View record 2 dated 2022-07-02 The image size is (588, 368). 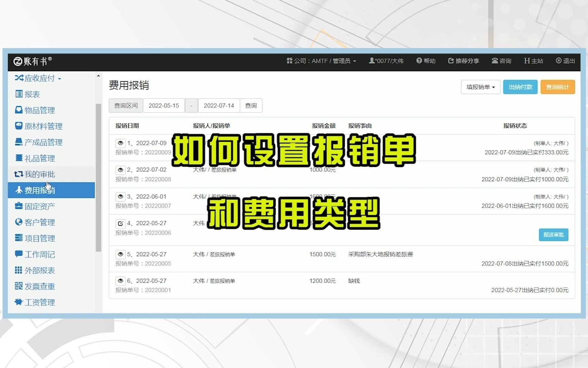120,170
